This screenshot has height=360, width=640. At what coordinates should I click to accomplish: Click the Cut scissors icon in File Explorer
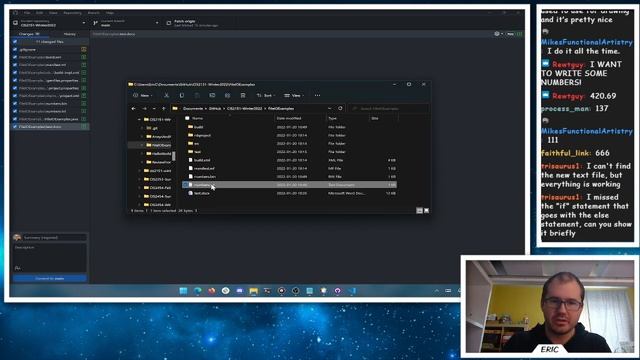point(166,95)
